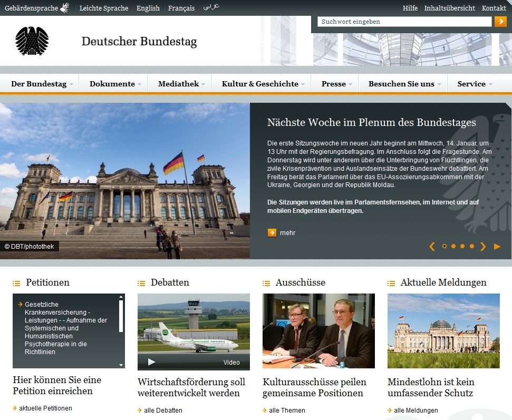Click arrow bullet before Gesetzliche Krankenversicherung petition
The image size is (512, 420).
[21, 304]
